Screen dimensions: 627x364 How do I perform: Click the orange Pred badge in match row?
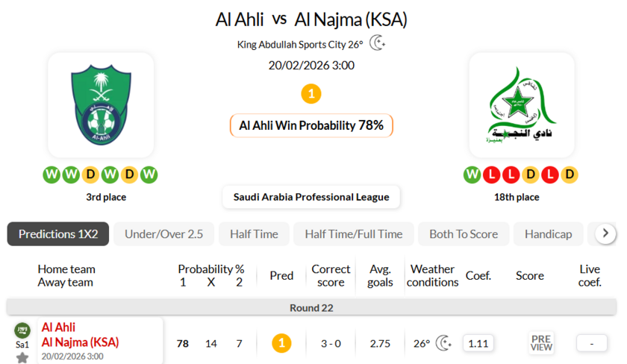281,343
